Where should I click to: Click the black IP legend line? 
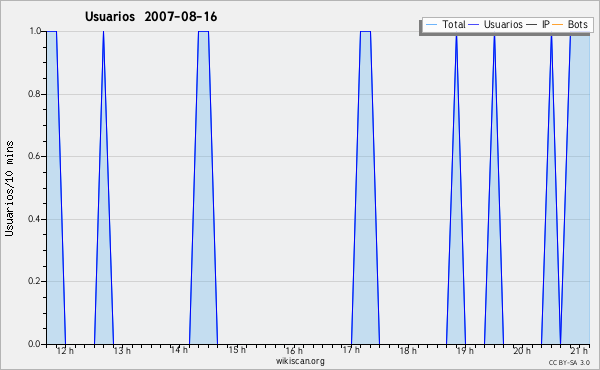click(x=532, y=25)
